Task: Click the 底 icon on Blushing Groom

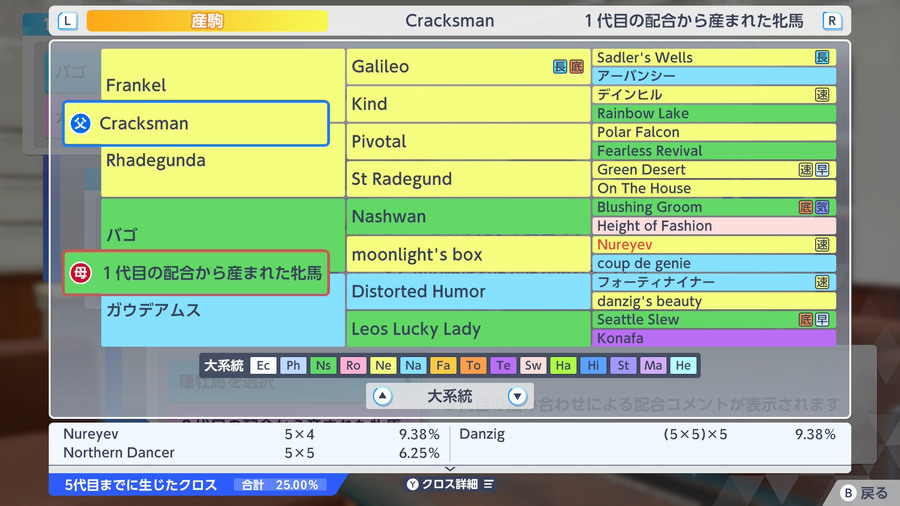Action: [806, 207]
